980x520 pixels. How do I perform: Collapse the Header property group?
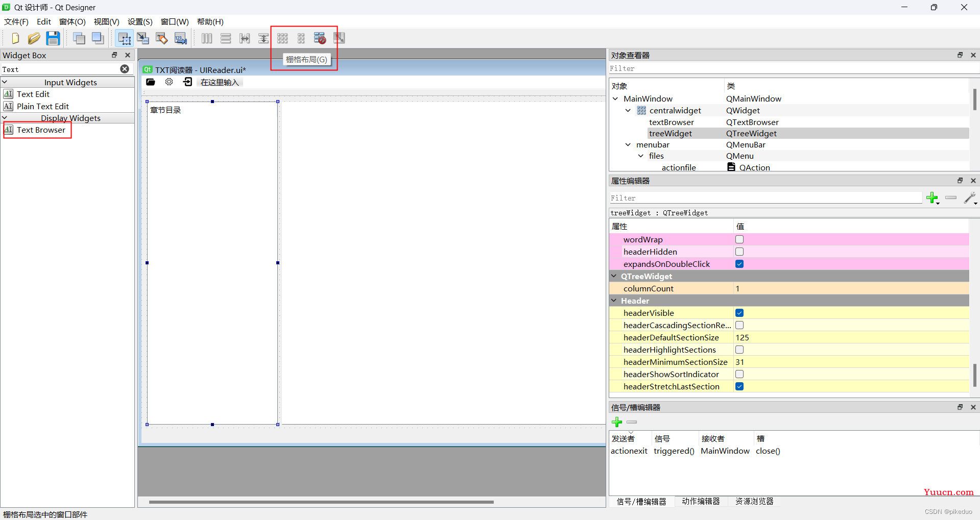click(614, 301)
